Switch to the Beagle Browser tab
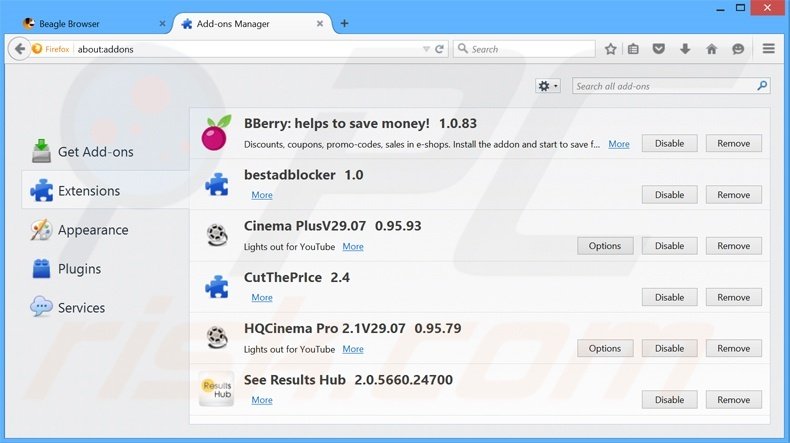 (91, 24)
